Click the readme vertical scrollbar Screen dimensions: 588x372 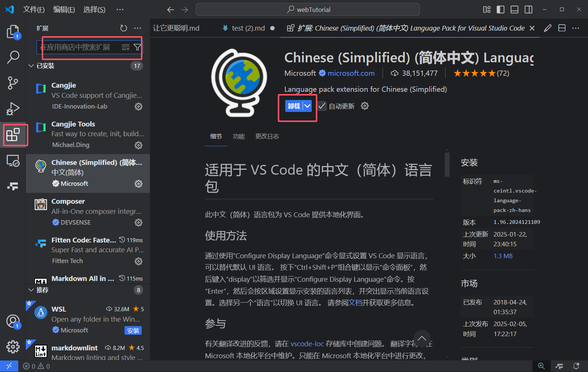pos(447,164)
